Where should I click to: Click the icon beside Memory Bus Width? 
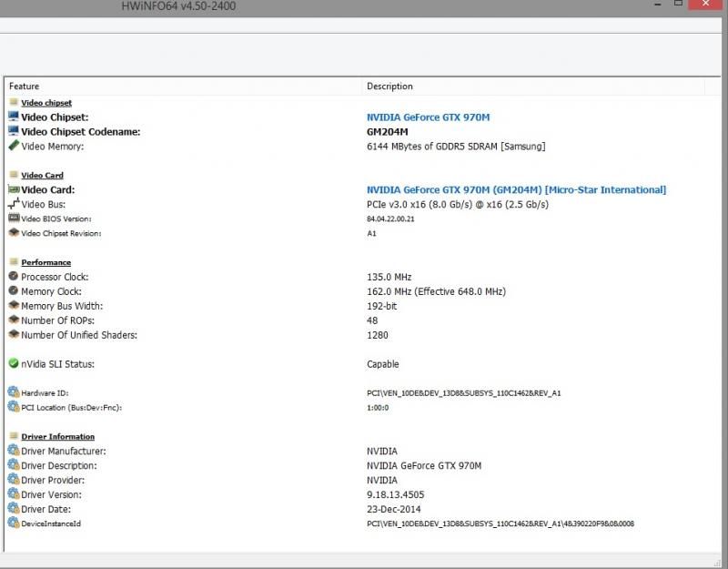[x=14, y=305]
